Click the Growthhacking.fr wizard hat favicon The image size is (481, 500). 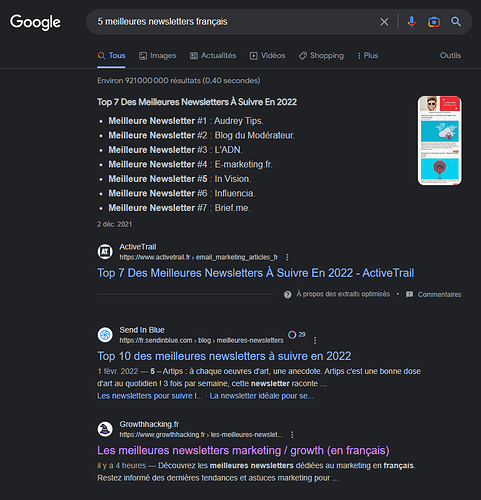(105, 429)
